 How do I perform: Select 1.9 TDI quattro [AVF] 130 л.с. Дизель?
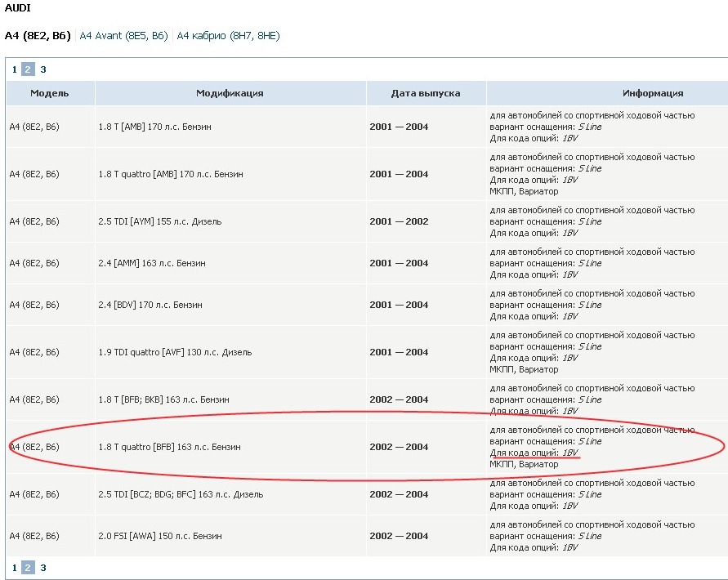coord(175,352)
